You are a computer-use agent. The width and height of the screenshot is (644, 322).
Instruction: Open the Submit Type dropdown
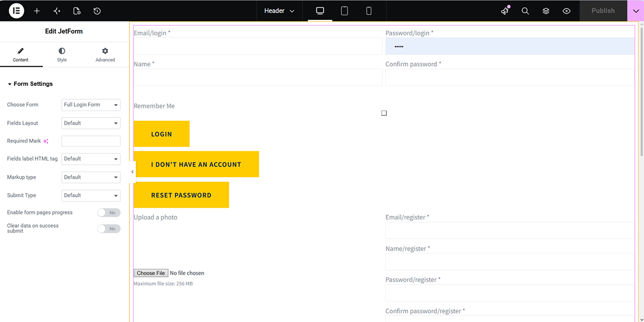tap(91, 195)
